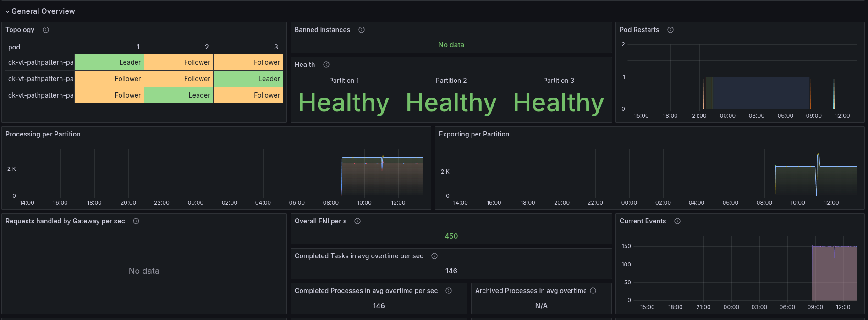Select third row Follower cell in column 1
This screenshot has width=868, height=320.
tap(110, 95)
